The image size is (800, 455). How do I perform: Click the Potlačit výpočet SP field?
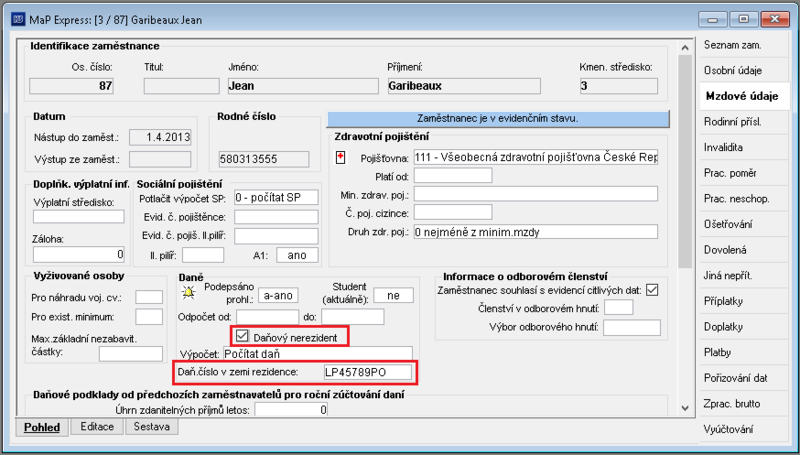276,197
